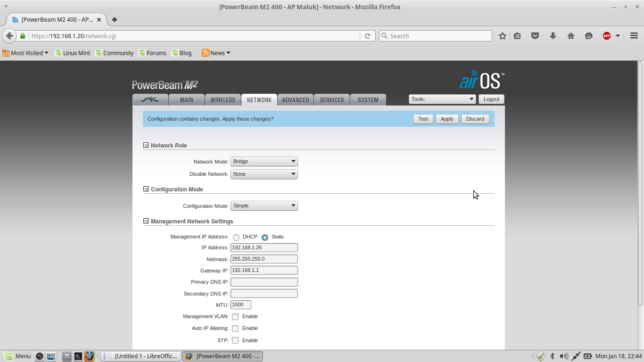Close the PowerBeam M2 400 browser tab
This screenshot has height=362, width=644.
(99, 20)
